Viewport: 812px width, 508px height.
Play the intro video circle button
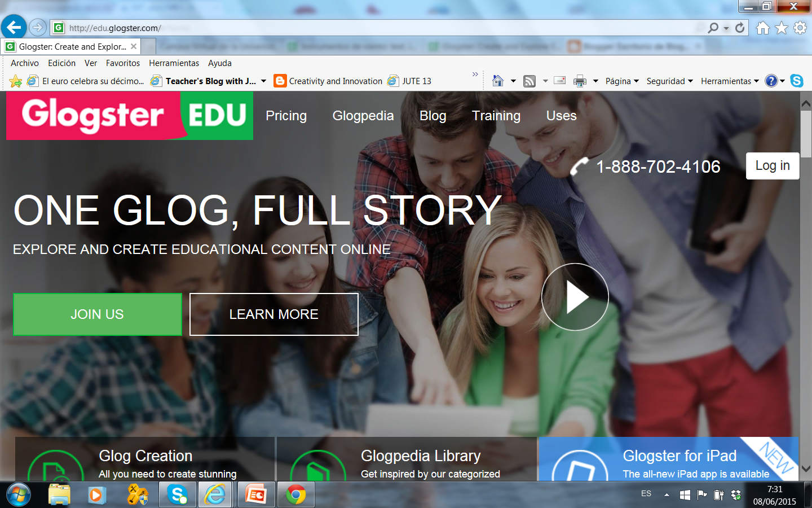pyautogui.click(x=575, y=297)
